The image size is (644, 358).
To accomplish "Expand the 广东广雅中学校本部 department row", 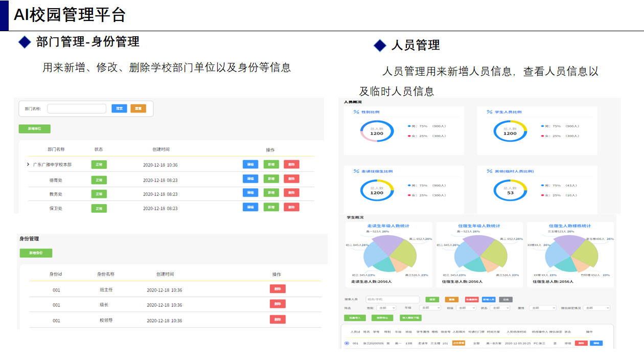I will 28,165.
